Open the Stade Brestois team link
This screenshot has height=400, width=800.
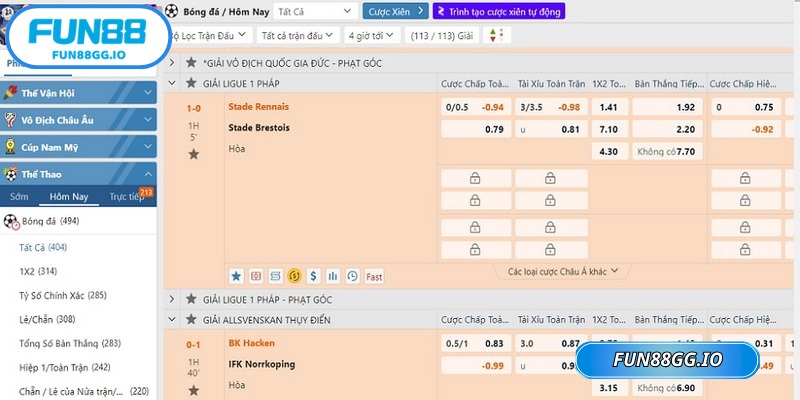click(x=259, y=128)
